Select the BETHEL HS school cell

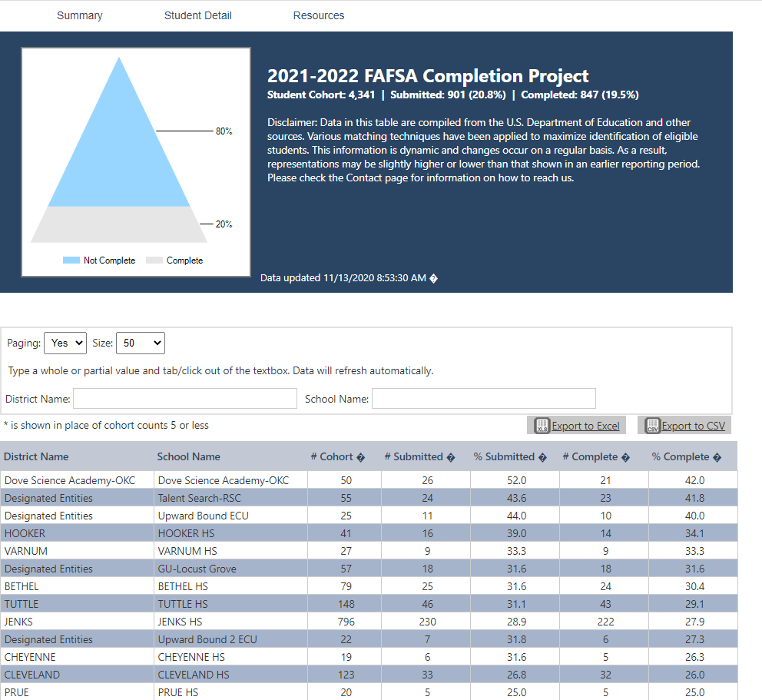click(x=231, y=586)
